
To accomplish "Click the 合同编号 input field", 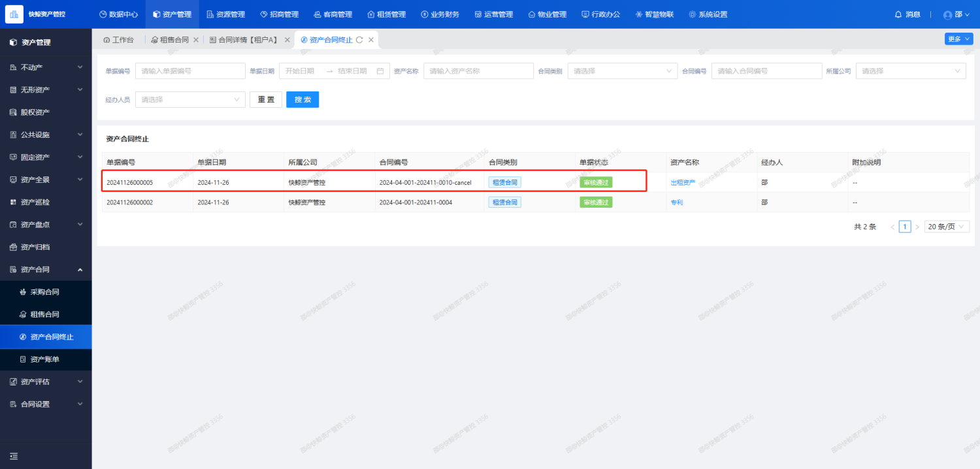I will point(766,71).
